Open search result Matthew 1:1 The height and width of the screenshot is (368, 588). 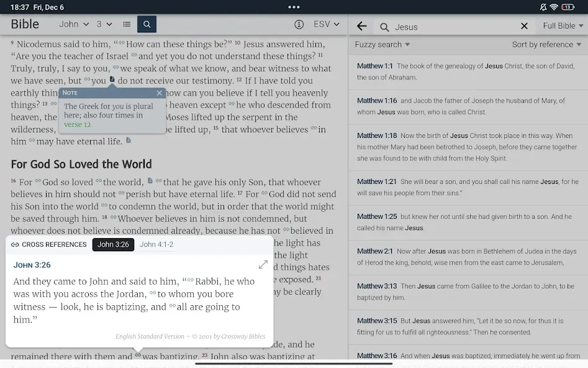point(468,71)
